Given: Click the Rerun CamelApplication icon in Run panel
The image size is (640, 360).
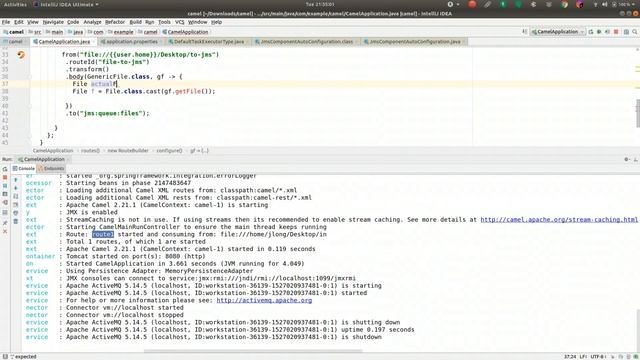Looking at the screenshot, I should (5, 169).
